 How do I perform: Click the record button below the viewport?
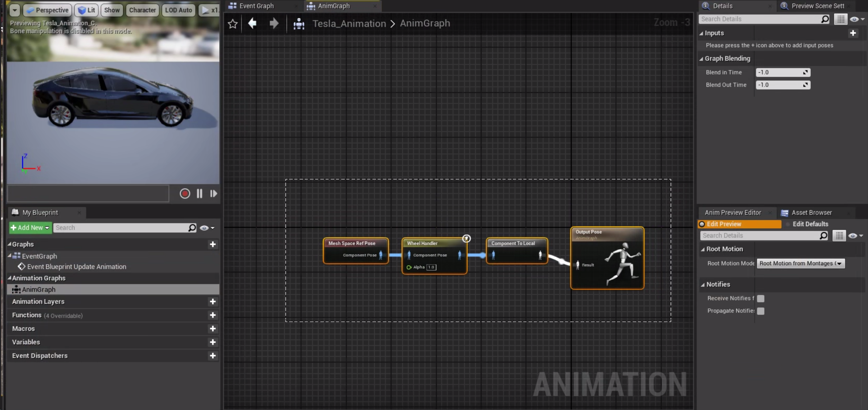tap(185, 194)
